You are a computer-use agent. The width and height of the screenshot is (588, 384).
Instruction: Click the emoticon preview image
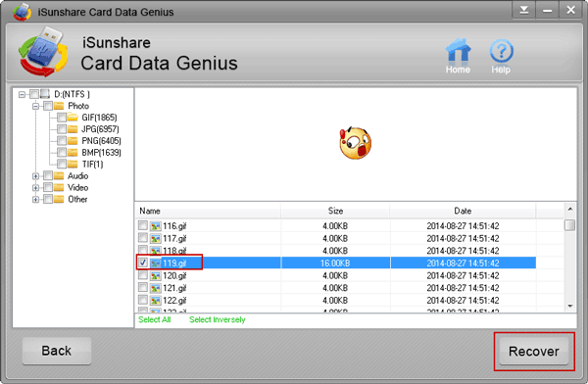(355, 143)
